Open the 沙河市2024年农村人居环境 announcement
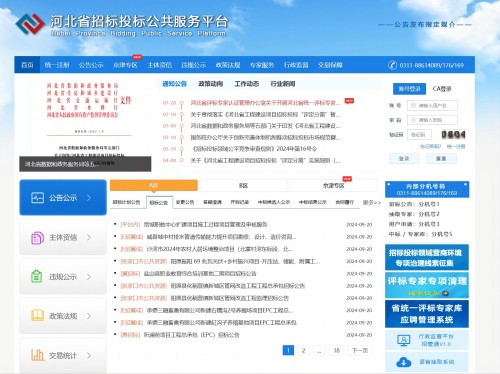500x374 pixels. tap(220, 249)
